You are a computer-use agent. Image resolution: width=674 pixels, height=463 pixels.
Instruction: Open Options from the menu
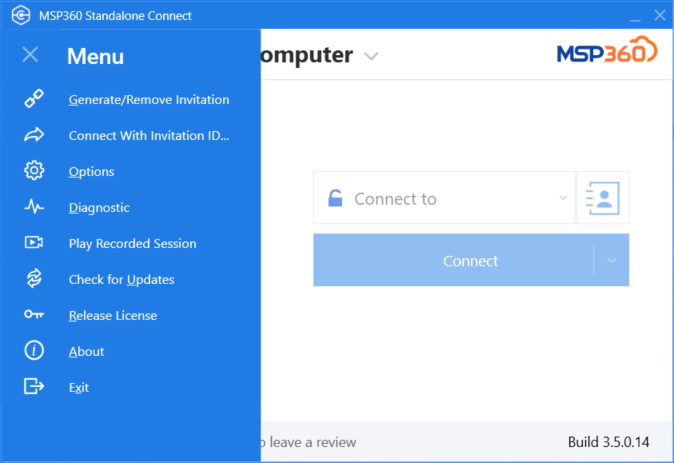pos(92,172)
